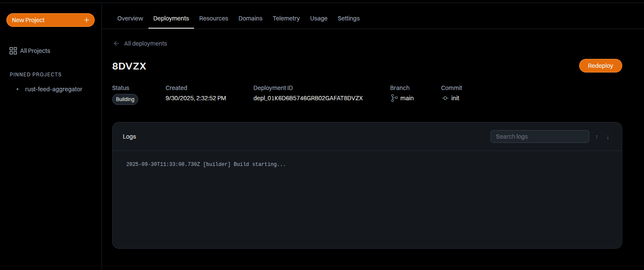Open pinned project rust-feed-aggregator
644x270 pixels.
click(54, 89)
